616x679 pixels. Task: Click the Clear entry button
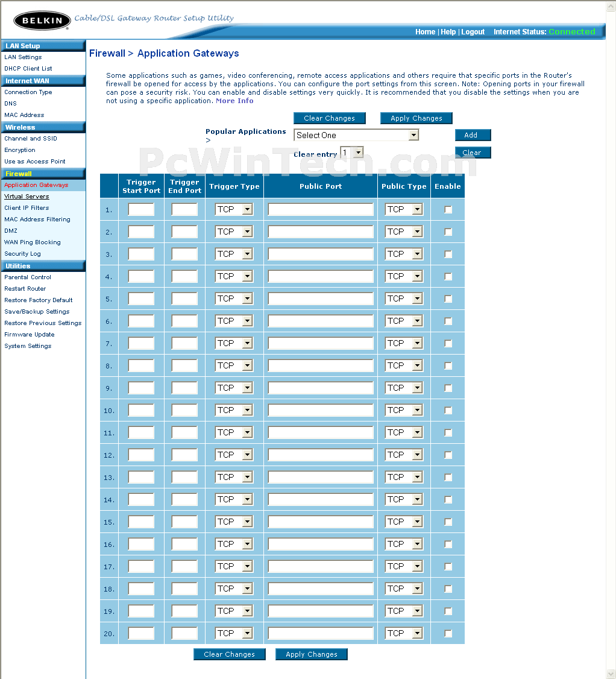[x=473, y=153]
